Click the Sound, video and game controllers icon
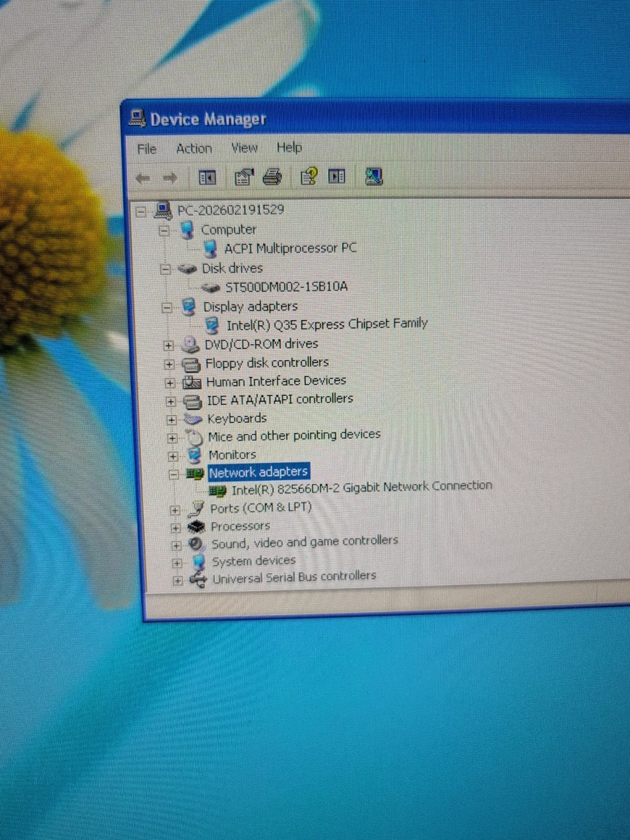 pyautogui.click(x=197, y=544)
